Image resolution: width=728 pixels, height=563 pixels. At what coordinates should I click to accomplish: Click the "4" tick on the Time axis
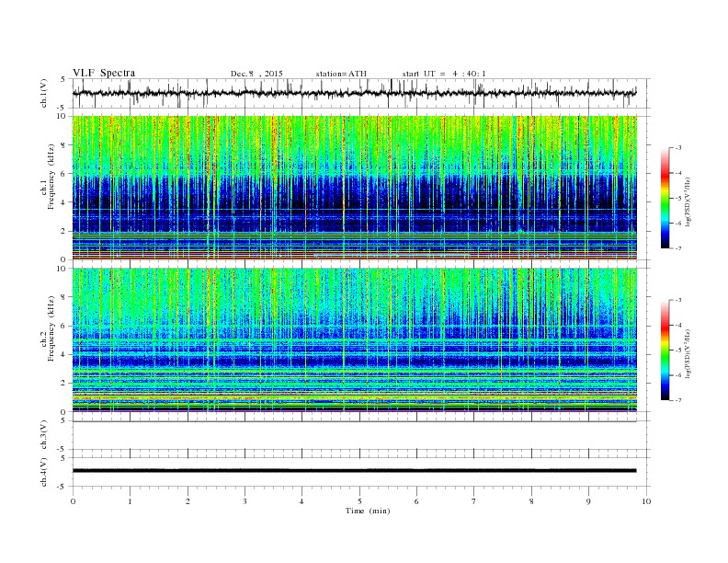(301, 501)
